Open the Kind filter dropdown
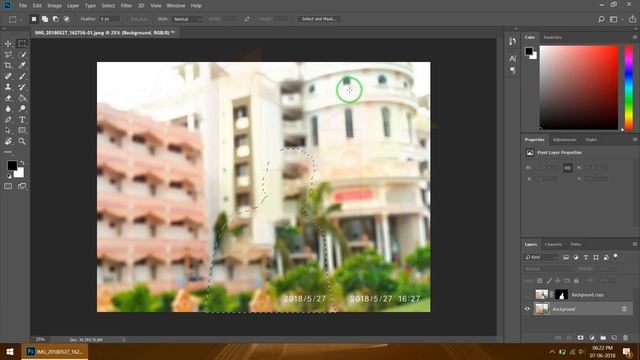The height and width of the screenshot is (360, 640). click(541, 257)
